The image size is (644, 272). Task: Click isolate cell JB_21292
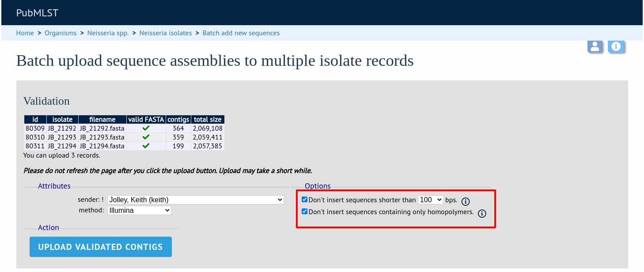62,128
